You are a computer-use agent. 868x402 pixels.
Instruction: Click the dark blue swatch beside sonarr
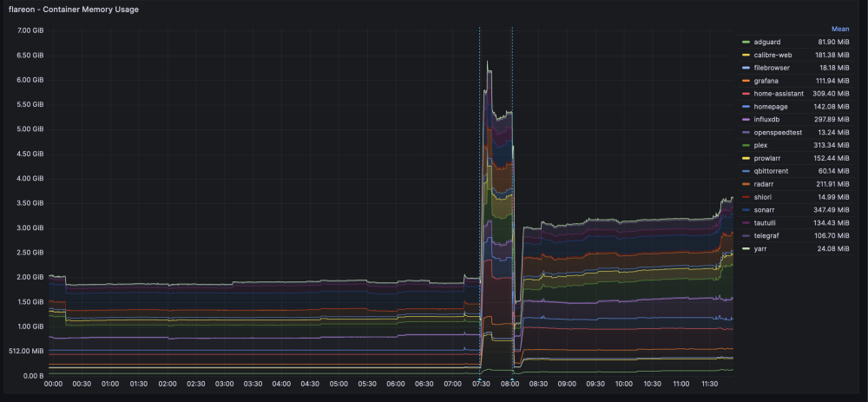coord(746,210)
